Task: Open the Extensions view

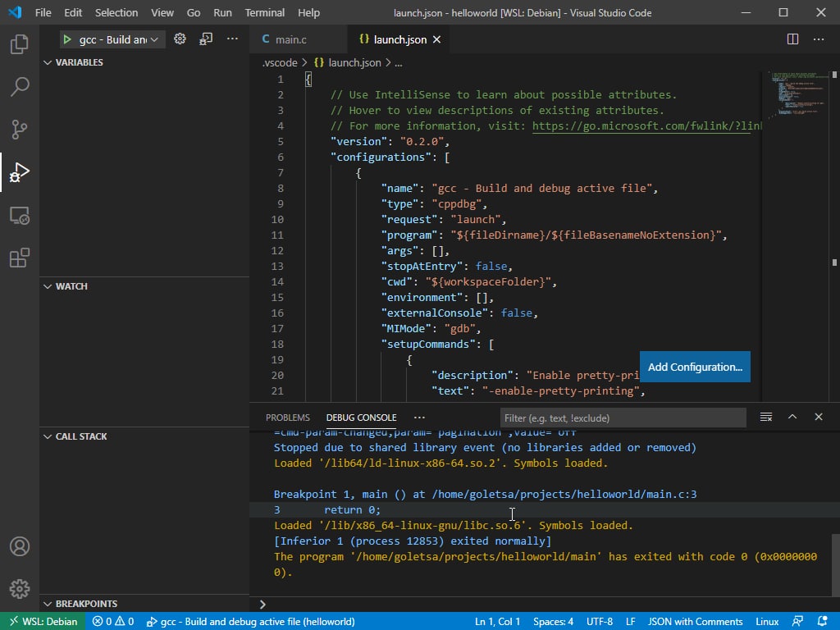Action: point(20,258)
